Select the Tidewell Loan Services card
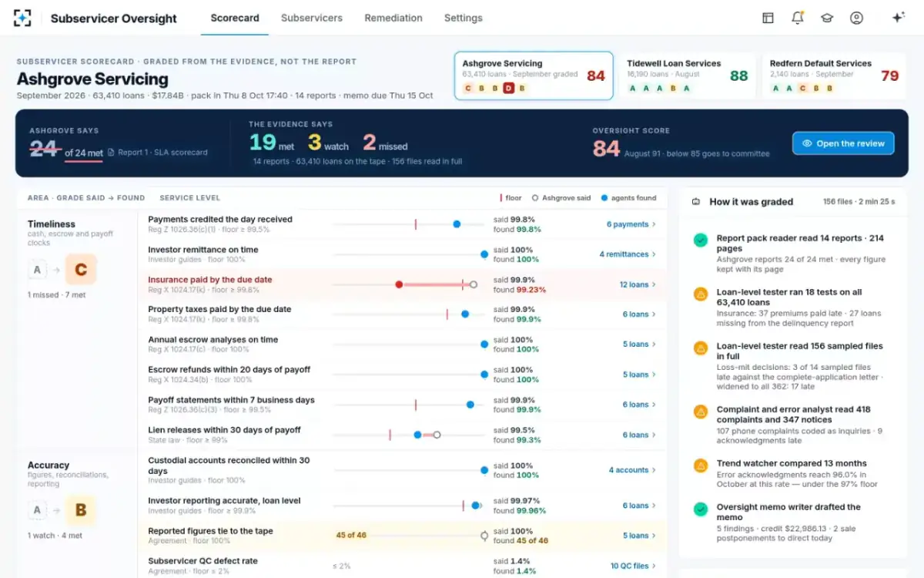 click(688, 76)
